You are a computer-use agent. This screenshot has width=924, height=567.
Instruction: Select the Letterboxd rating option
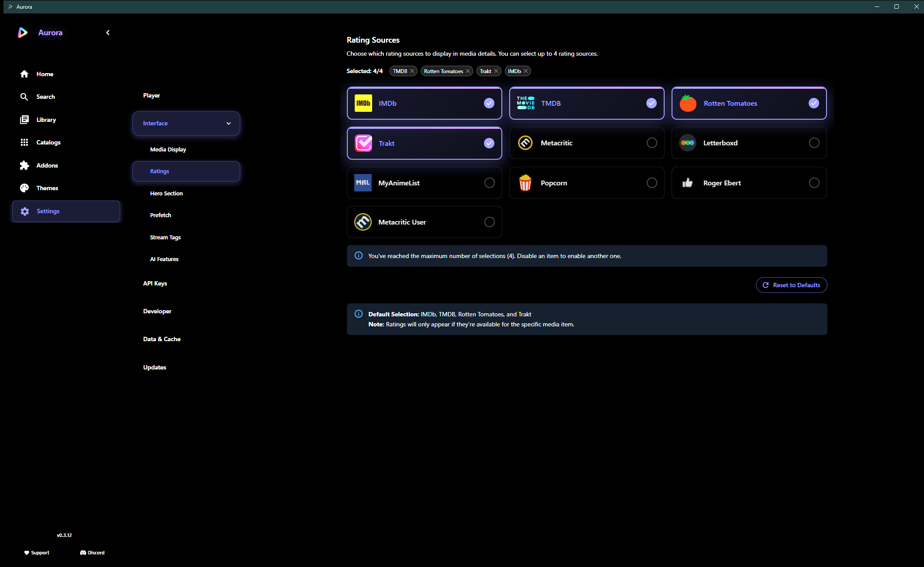point(814,143)
